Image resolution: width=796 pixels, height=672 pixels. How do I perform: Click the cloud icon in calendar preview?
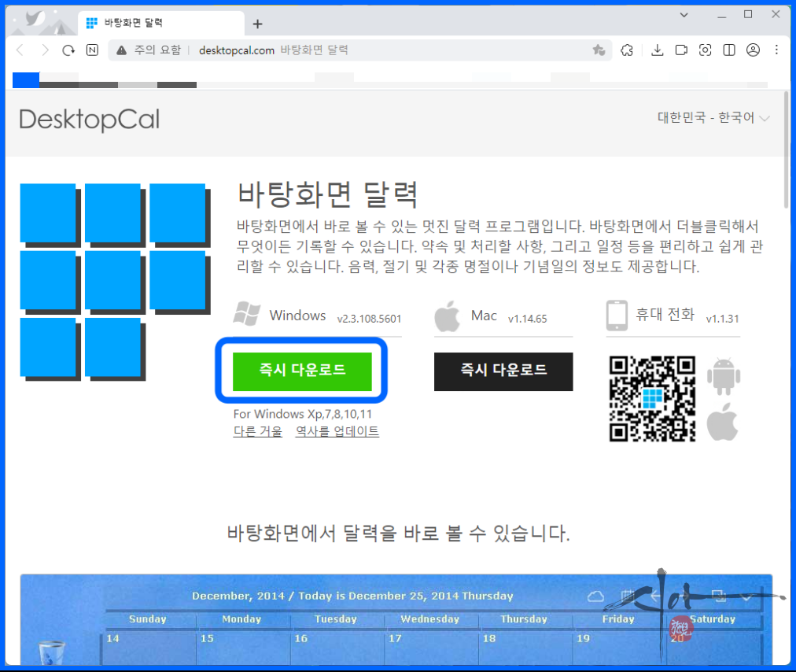point(595,596)
